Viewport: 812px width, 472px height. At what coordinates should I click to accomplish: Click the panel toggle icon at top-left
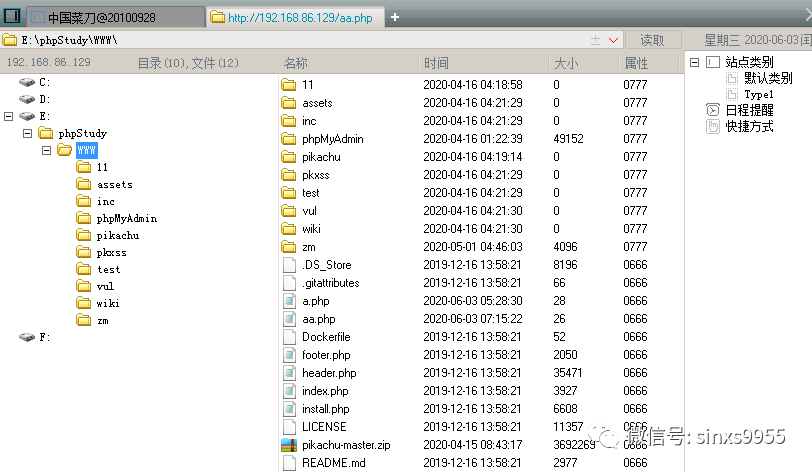pos(11,16)
